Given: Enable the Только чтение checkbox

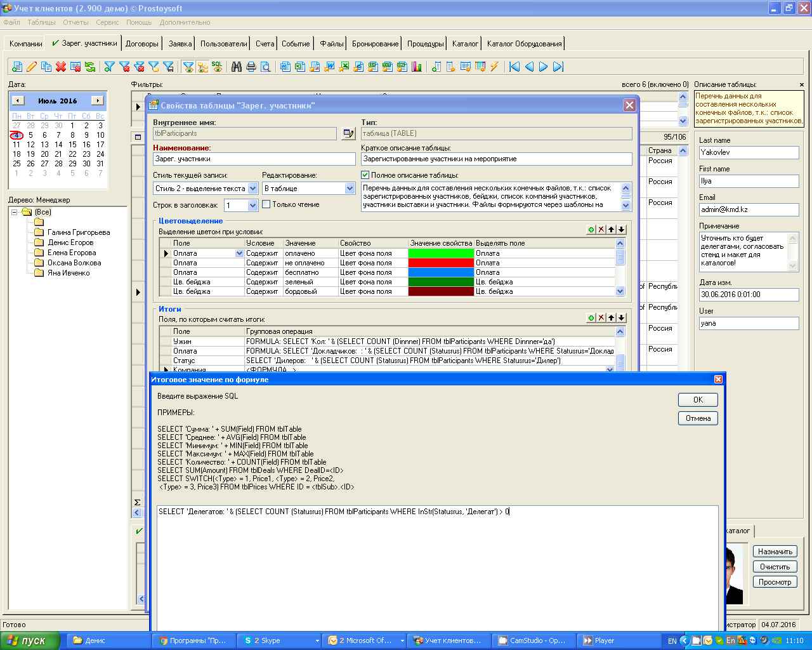Looking at the screenshot, I should [x=266, y=204].
